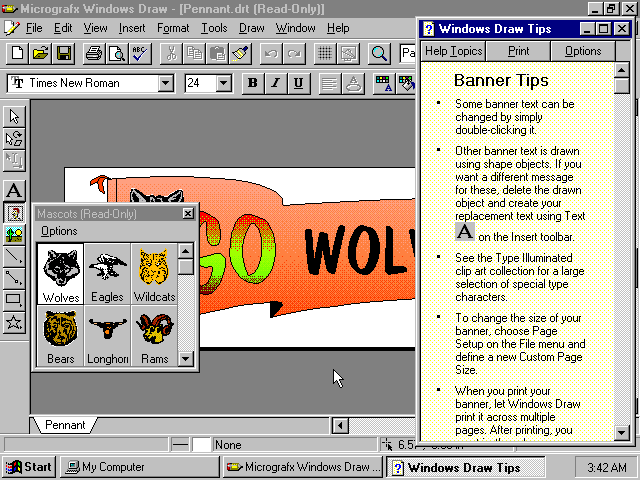Screen dimensions: 640x480
Task: Save the drawing with the floppy disk icon
Action: point(64,53)
